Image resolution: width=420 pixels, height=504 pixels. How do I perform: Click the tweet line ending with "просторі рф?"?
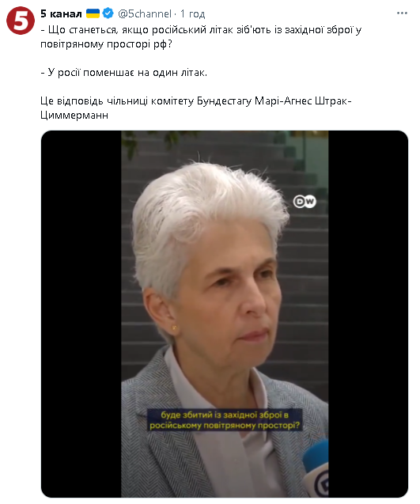click(x=106, y=44)
